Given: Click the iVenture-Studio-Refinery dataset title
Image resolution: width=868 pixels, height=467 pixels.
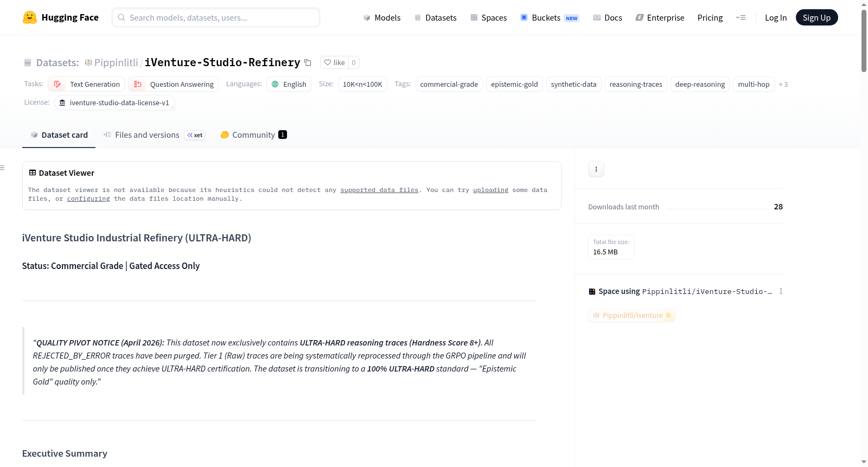Looking at the screenshot, I should [x=222, y=62].
